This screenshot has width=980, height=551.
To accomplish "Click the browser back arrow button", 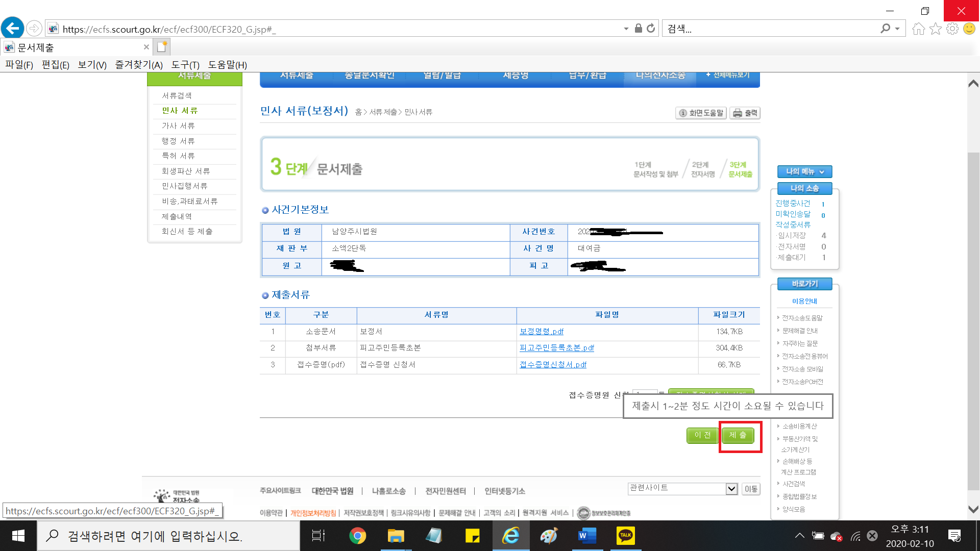I will [13, 28].
